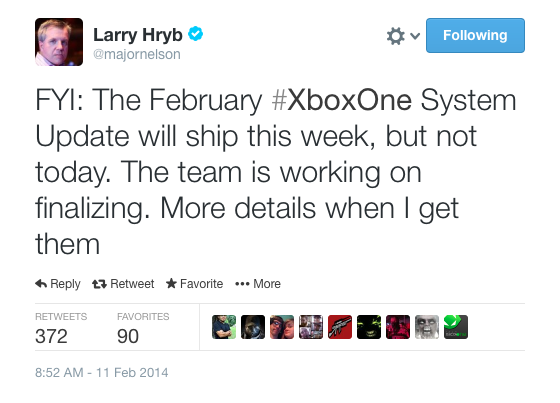The image size is (560, 403).
Task: Open Larry Hryb's profile photo
Action: pos(59,42)
